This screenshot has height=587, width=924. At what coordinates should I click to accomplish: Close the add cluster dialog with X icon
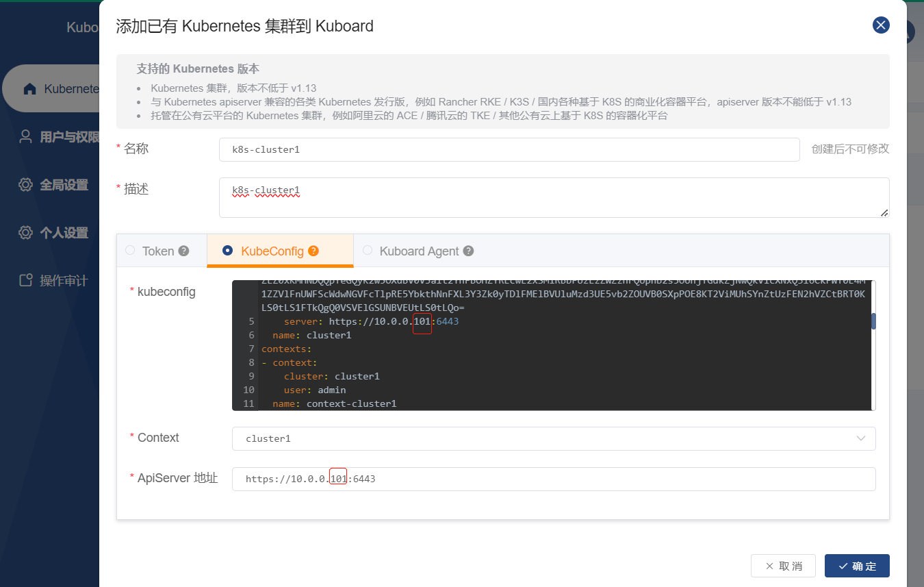881,25
